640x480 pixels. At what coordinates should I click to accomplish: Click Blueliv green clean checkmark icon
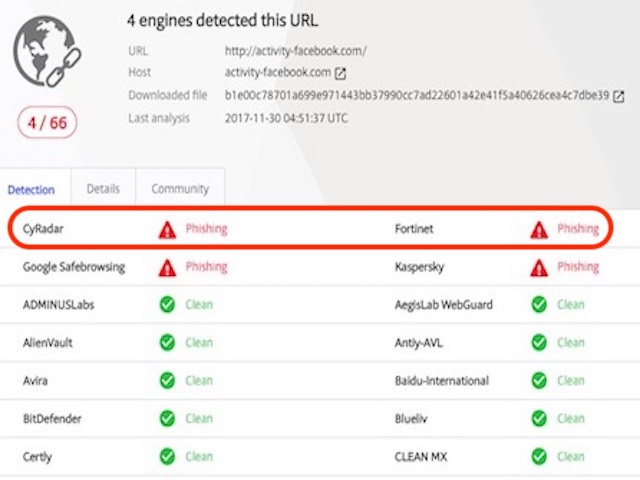(x=539, y=418)
